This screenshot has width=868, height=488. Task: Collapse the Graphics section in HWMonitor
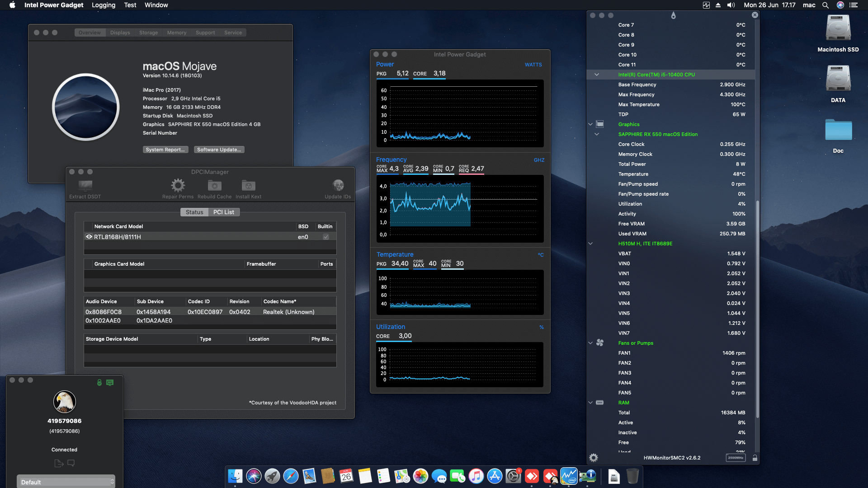(590, 124)
